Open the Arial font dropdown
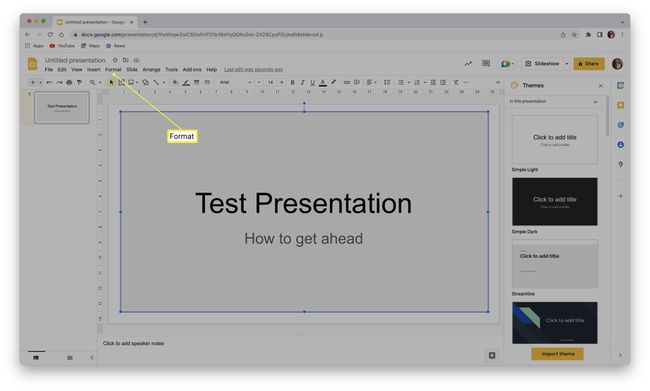650x391 pixels. click(235, 83)
